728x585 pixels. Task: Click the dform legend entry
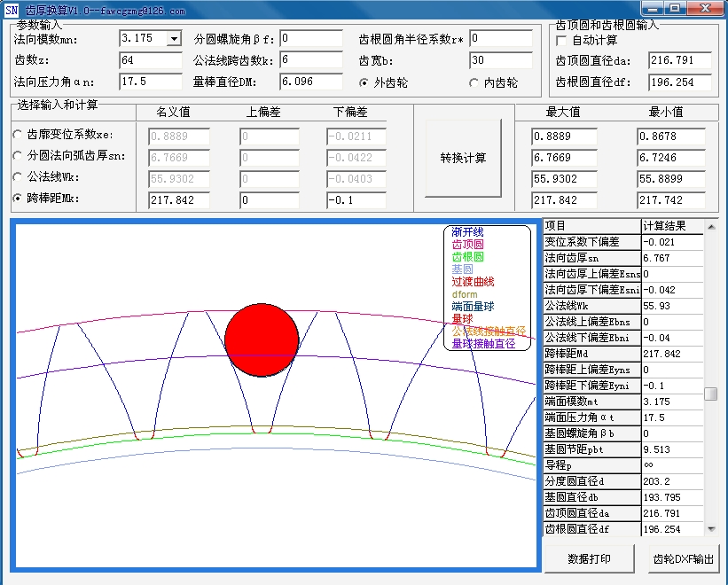465,294
